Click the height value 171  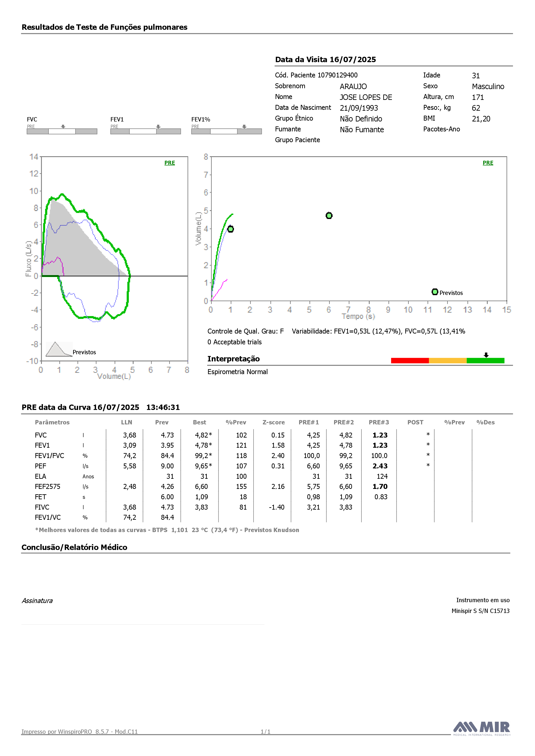coord(478,98)
